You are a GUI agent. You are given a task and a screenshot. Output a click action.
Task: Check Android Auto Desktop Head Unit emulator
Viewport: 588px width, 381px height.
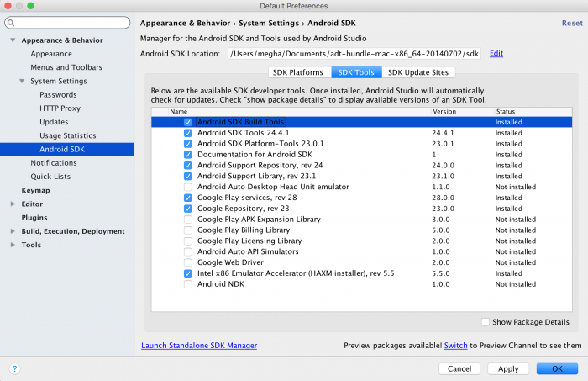pos(188,187)
